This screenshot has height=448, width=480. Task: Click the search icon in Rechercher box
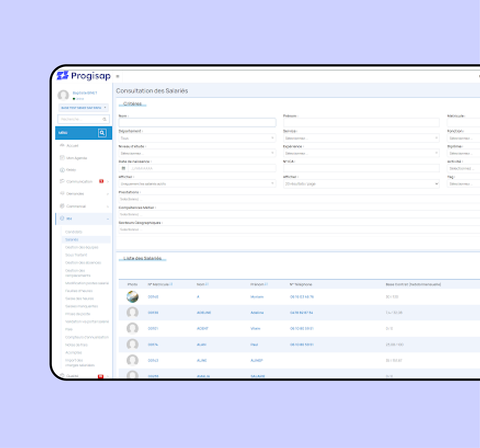[x=105, y=119]
